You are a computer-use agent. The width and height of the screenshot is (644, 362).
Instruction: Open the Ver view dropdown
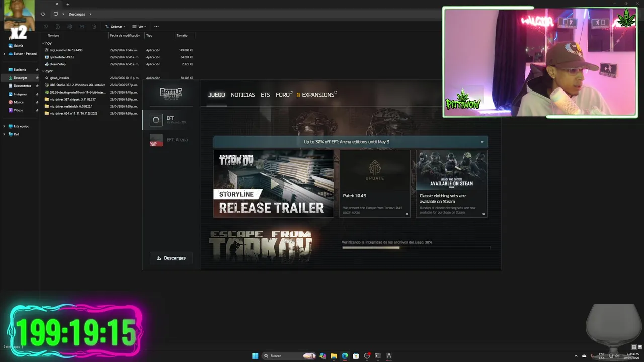139,27
